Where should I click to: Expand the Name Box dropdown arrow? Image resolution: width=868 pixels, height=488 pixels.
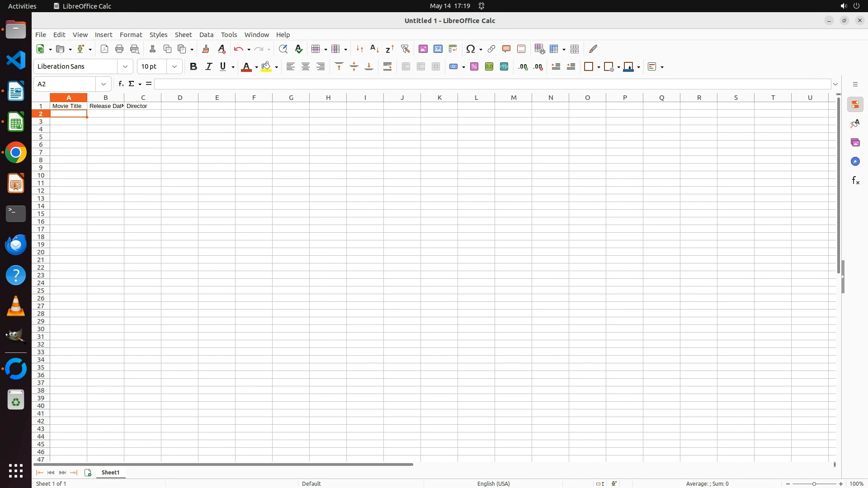click(x=104, y=84)
